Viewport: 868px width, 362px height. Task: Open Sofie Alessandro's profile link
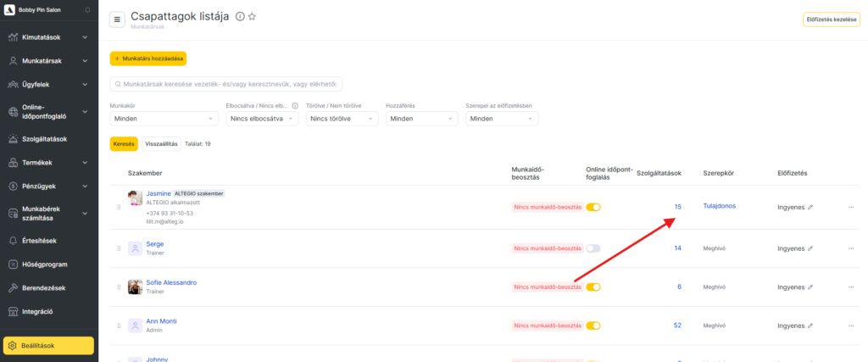pos(171,282)
